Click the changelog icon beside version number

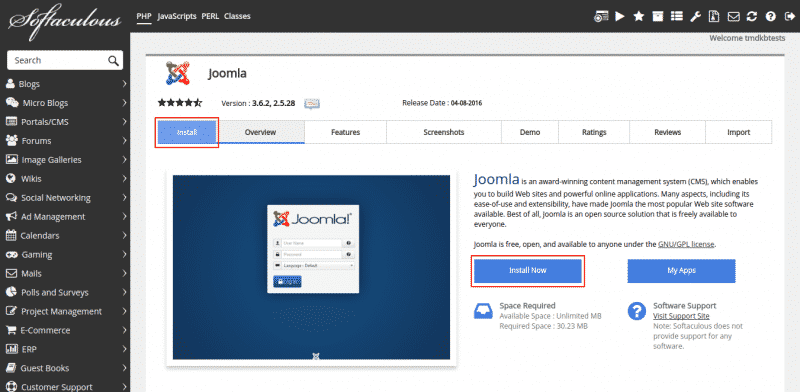click(312, 104)
